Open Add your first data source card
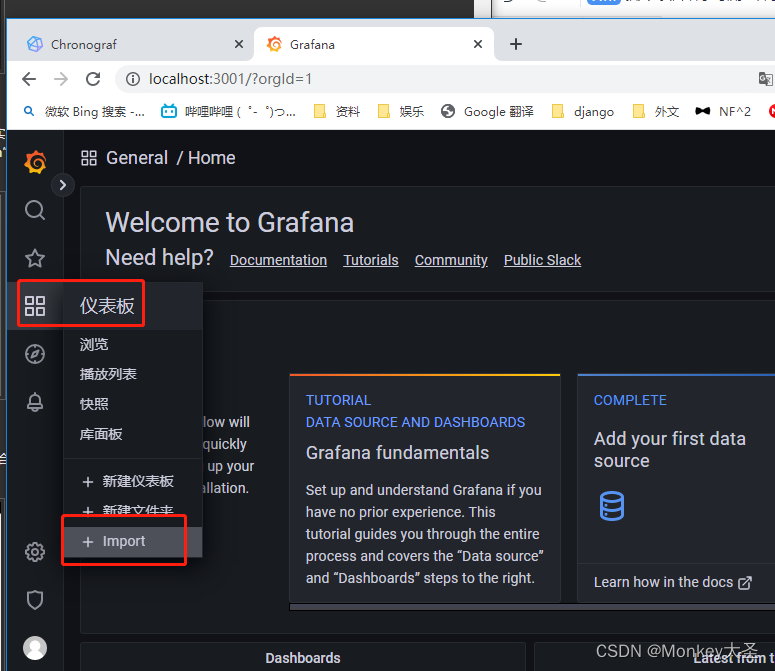Viewport: 775px width, 671px height. (x=676, y=488)
